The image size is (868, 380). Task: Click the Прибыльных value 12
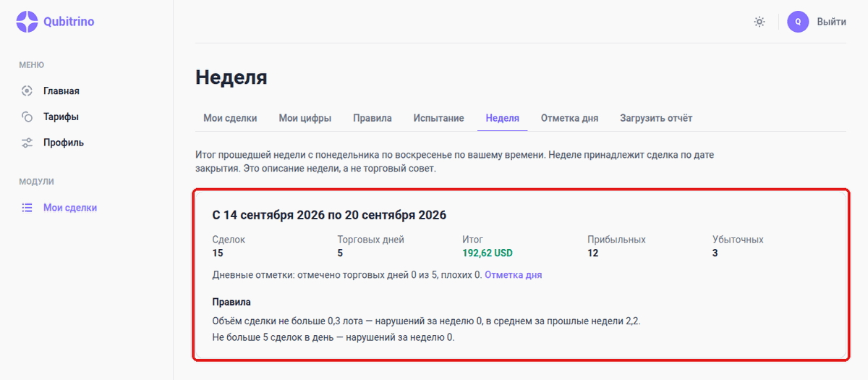pos(593,253)
